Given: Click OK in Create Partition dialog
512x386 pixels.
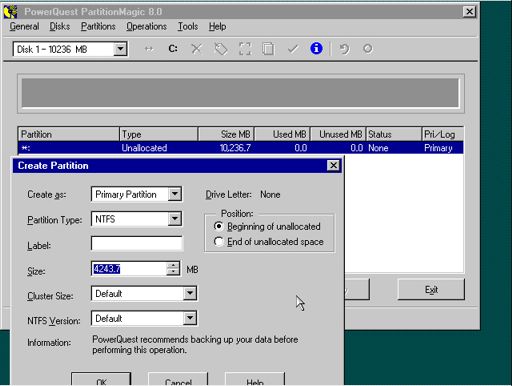Looking at the screenshot, I should 101,379.
